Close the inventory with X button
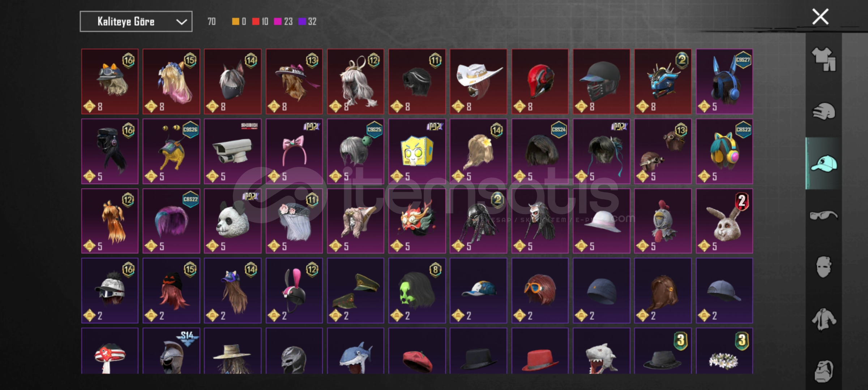The height and width of the screenshot is (390, 868). point(820,17)
